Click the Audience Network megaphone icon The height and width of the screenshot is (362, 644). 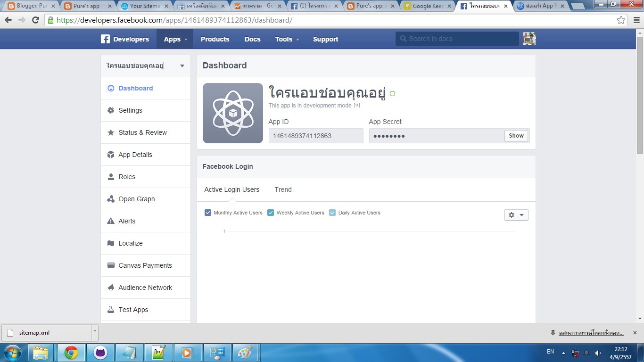coord(111,288)
